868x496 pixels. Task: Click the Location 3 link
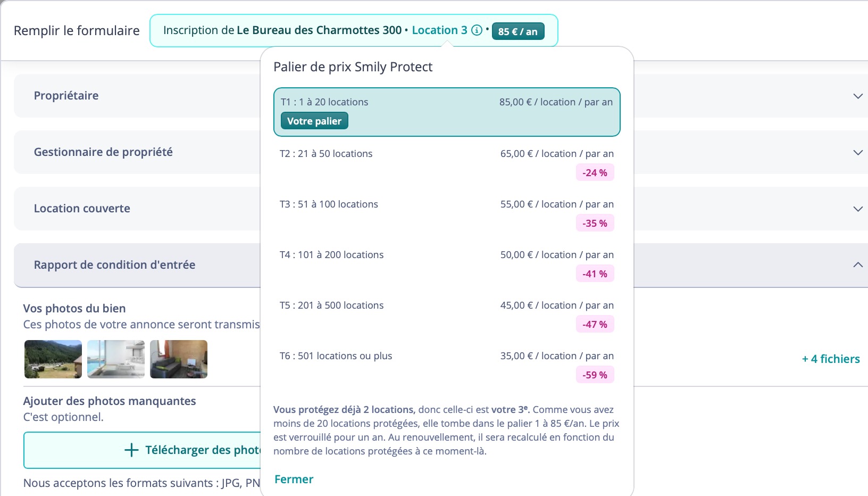coord(439,30)
